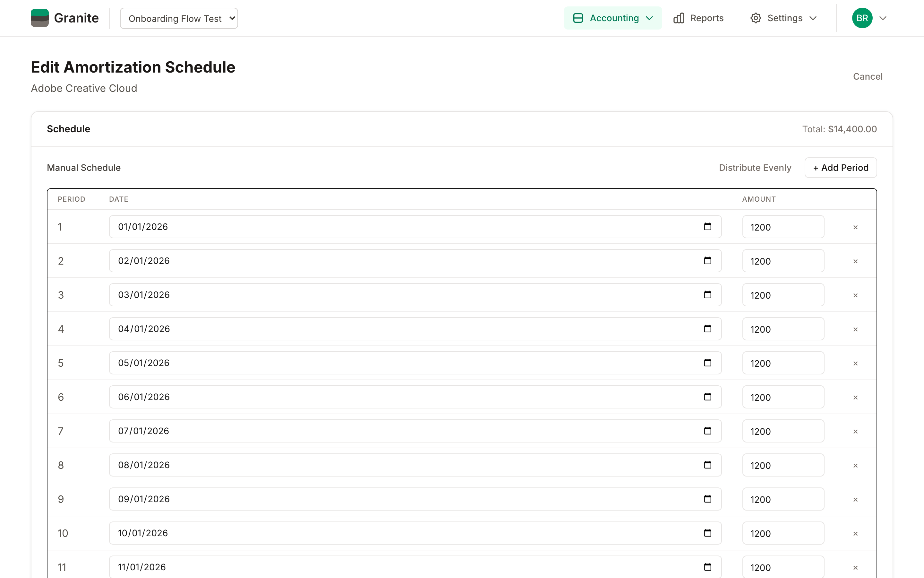The width and height of the screenshot is (924, 578).
Task: Click the Adobe Creative Cloud subtitle
Action: tap(84, 88)
